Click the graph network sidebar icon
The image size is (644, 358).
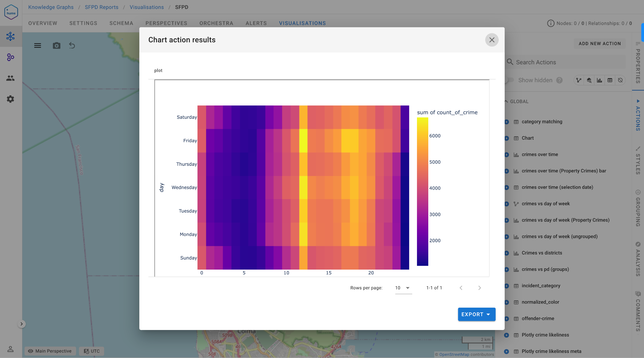pos(11,36)
